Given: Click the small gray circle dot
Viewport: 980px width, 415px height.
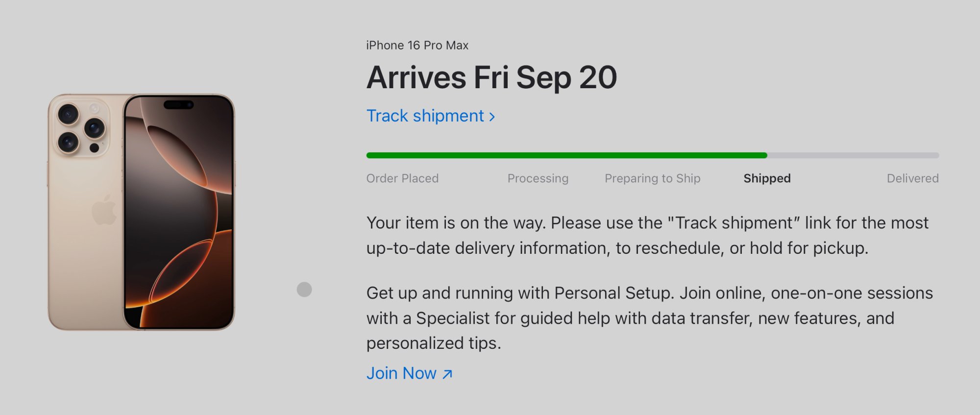Looking at the screenshot, I should [x=304, y=290].
